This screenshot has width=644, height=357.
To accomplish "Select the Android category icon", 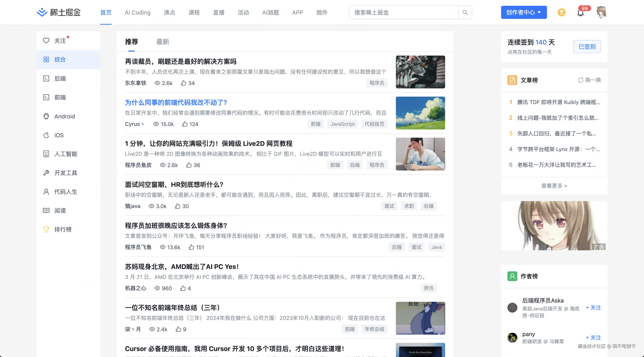I will 46,116.
